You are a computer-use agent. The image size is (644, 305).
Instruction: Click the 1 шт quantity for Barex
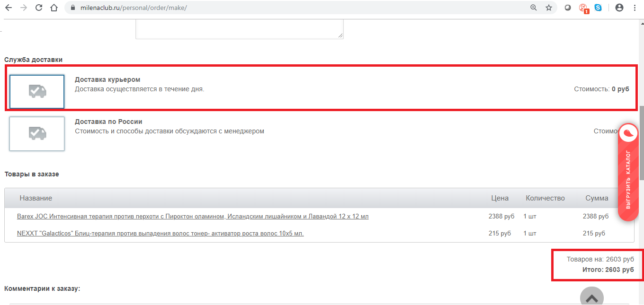point(530,216)
